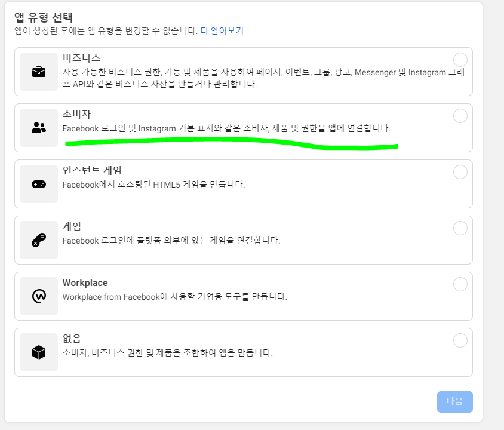Screen dimensions: 504x430
Task: Click the Workplace from Facebook description
Action: (x=174, y=297)
